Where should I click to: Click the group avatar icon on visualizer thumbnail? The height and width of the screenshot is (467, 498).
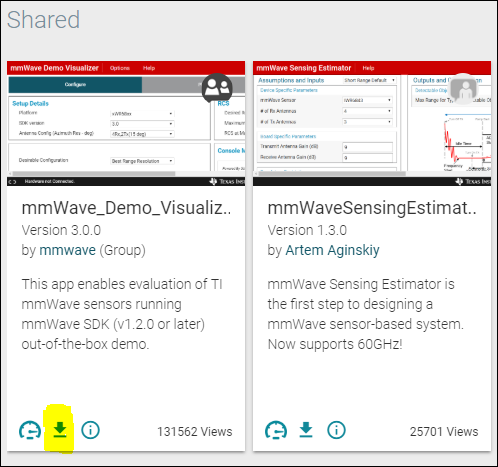pos(217,88)
